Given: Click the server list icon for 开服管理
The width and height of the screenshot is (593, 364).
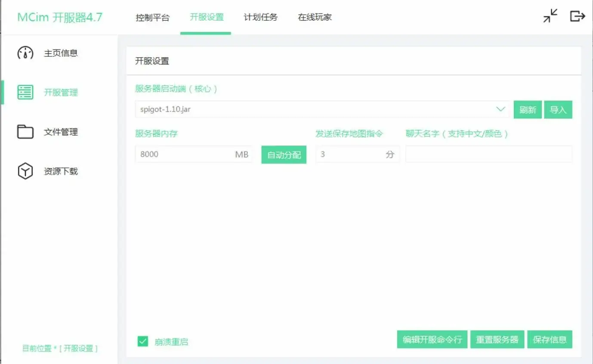Looking at the screenshot, I should coord(25,92).
